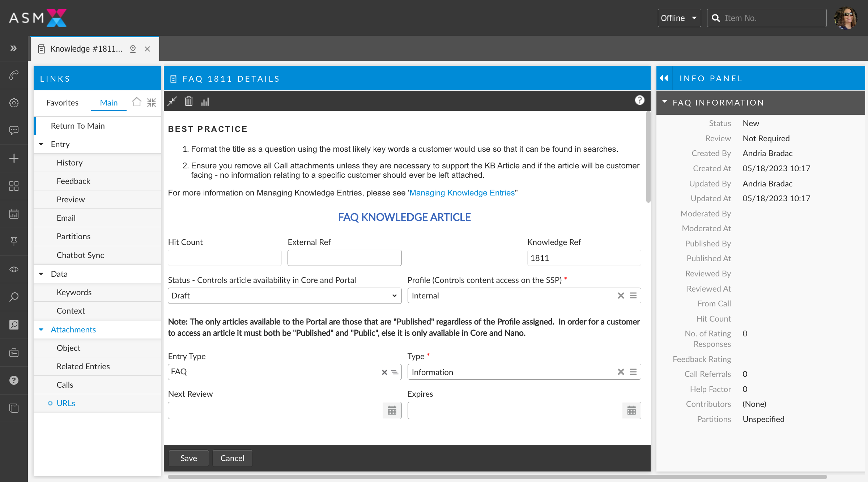This screenshot has height=482, width=868.
Task: Clear the Entry Type FAQ selection
Action: click(x=383, y=371)
